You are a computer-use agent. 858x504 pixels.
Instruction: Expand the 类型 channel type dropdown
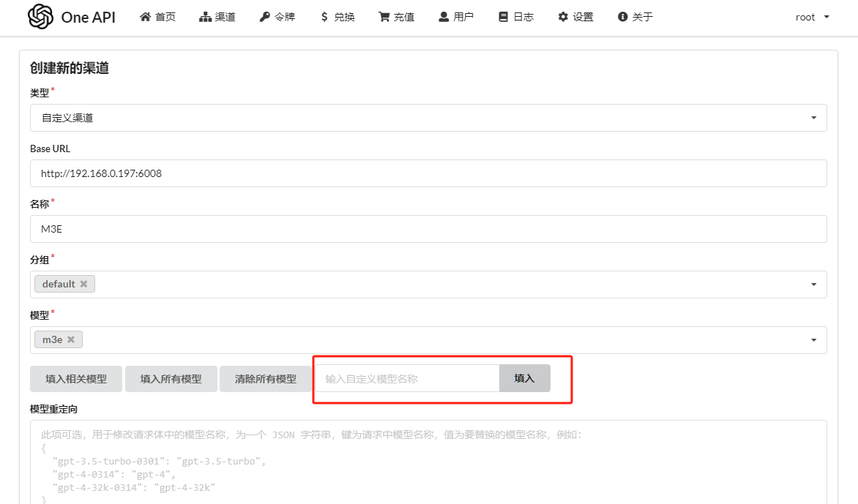[x=813, y=117]
